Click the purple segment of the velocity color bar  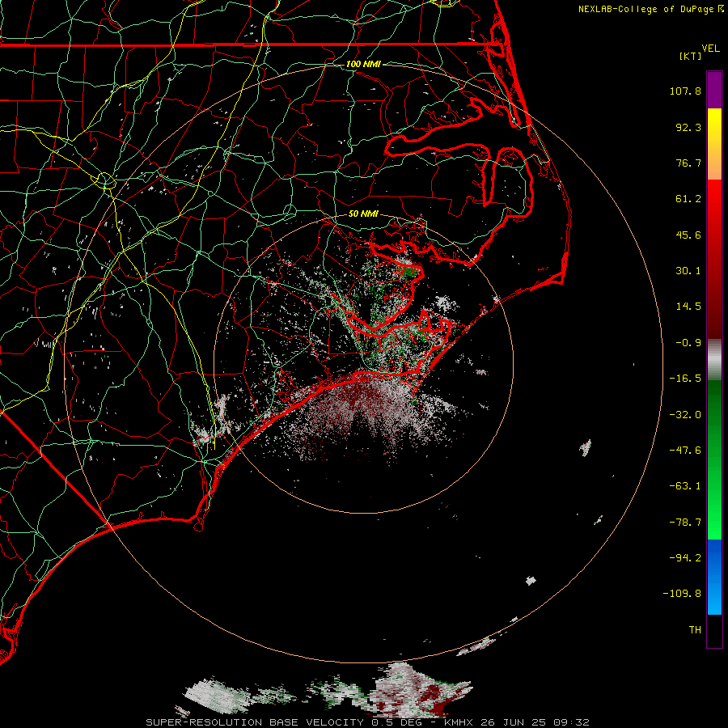pos(714,90)
